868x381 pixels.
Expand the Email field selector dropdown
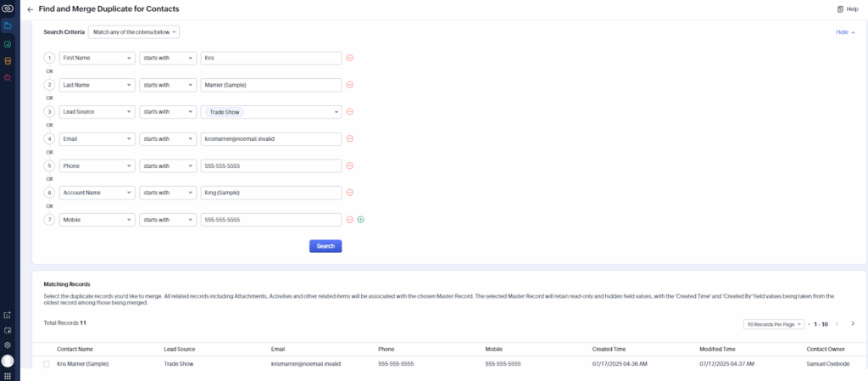[x=97, y=139]
